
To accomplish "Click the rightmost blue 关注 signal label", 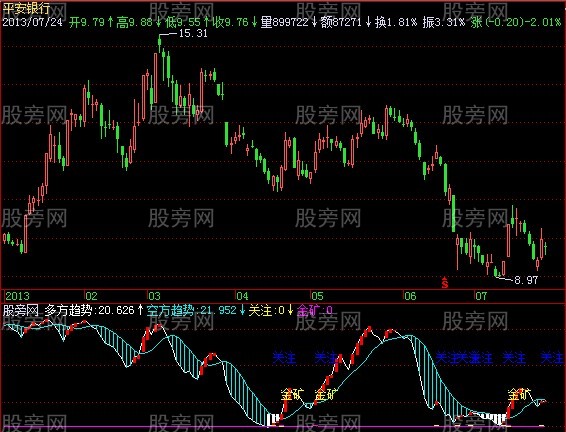I will click(552, 358).
